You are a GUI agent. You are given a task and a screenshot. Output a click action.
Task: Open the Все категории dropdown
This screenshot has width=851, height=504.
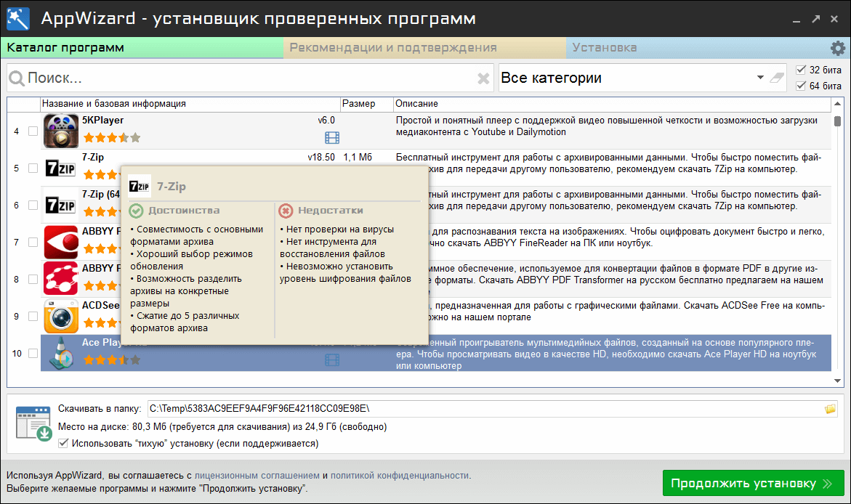tap(642, 78)
